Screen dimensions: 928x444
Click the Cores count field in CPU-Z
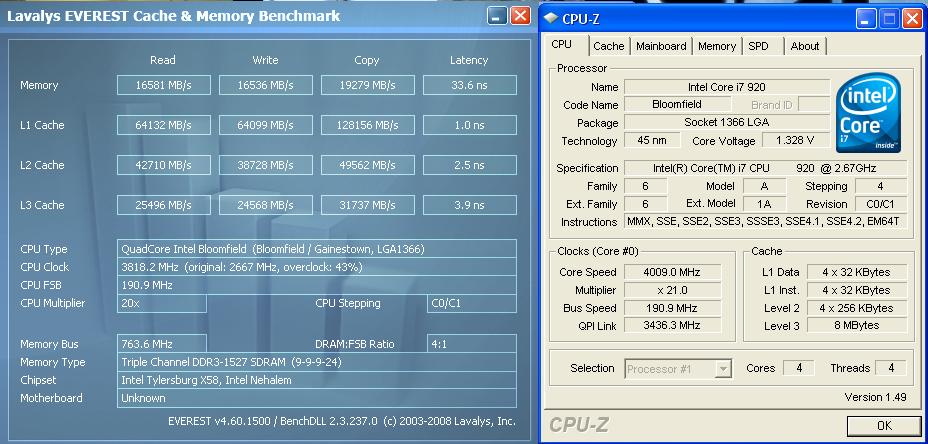click(x=798, y=368)
